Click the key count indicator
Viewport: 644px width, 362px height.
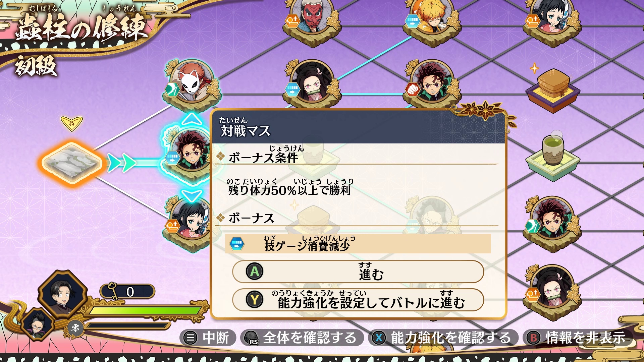tap(127, 292)
